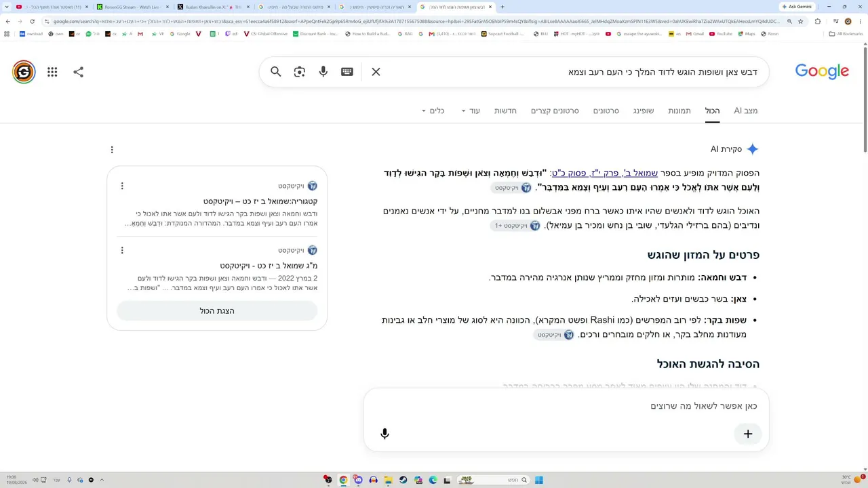
Task: Expand the 'כלים' tools dropdown
Action: point(433,110)
